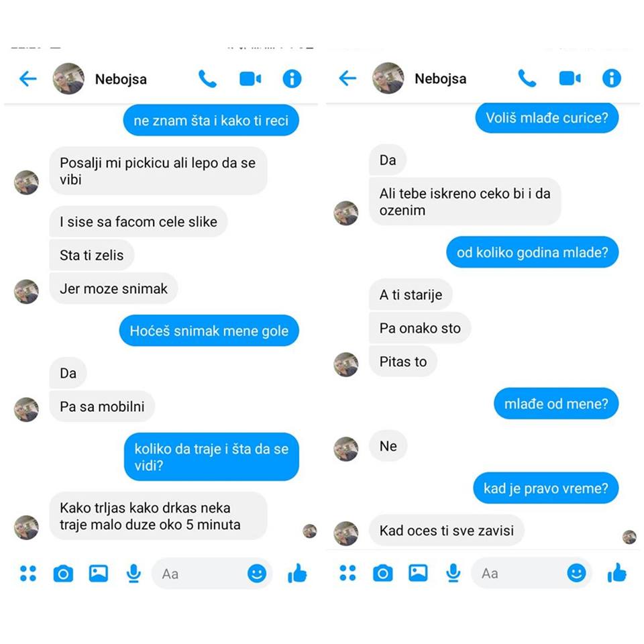Screen dimensions: 644x644
Task: Open the four-dot apps menu in left chat
Action: pyautogui.click(x=28, y=574)
